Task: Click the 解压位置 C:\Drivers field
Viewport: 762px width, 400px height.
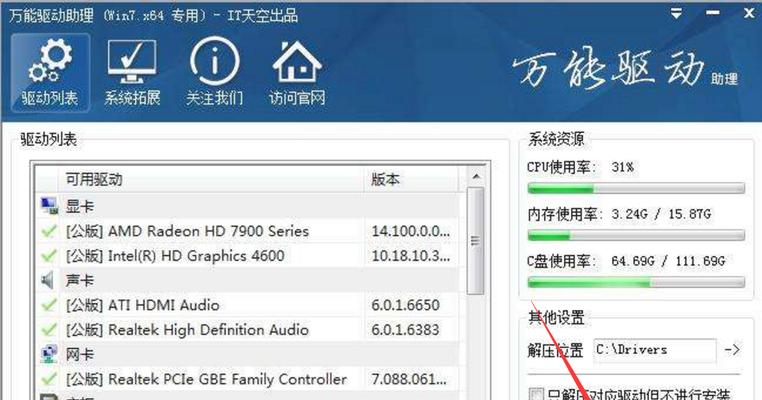Action: (655, 349)
